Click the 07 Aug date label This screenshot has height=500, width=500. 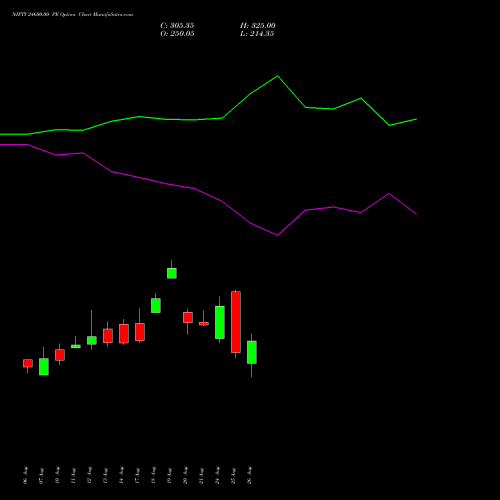(42, 475)
